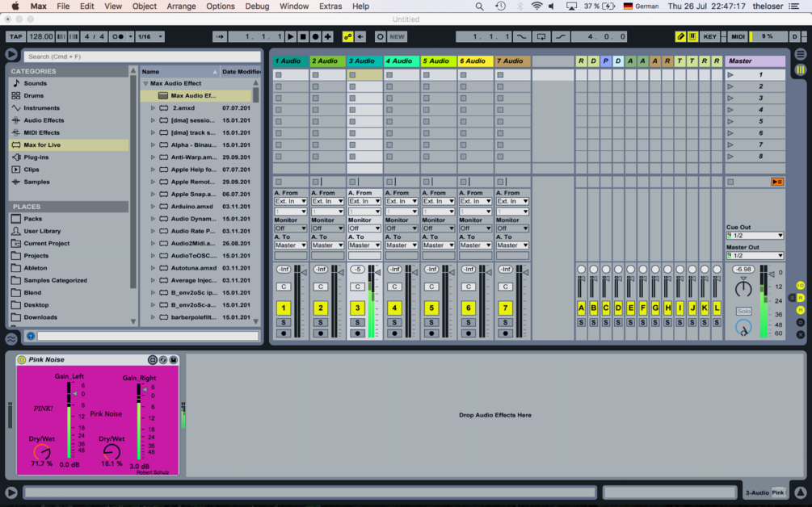Toggle the Returns section show button

801,297
